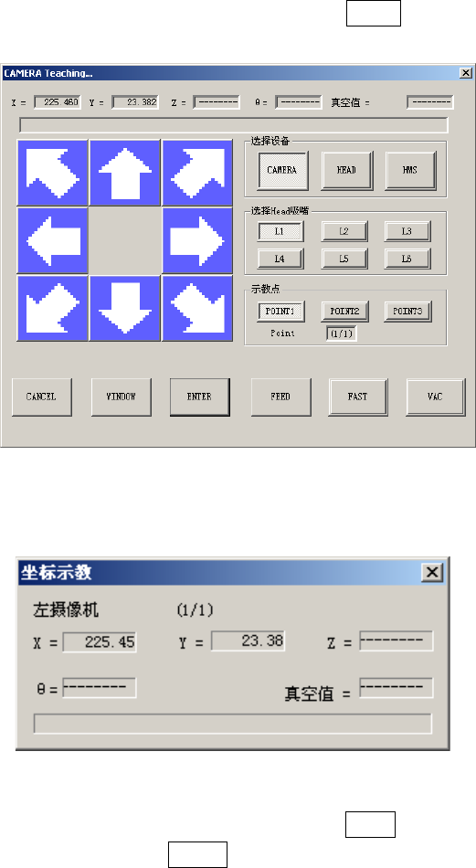Jog left using the left arrow

[x=53, y=240]
